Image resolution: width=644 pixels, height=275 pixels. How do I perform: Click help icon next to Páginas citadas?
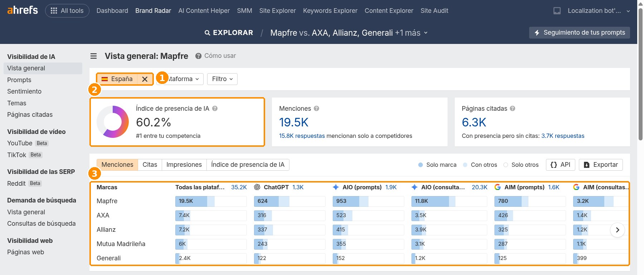coord(513,109)
